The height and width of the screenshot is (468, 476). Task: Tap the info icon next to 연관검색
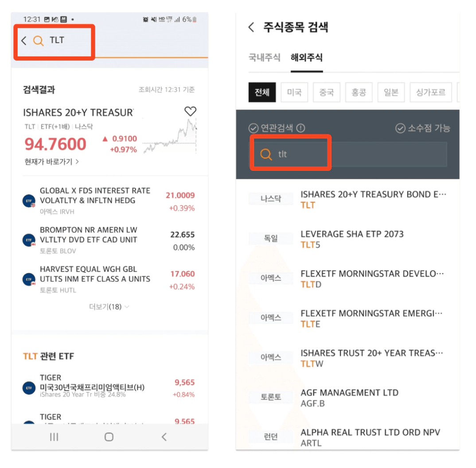[x=300, y=128]
